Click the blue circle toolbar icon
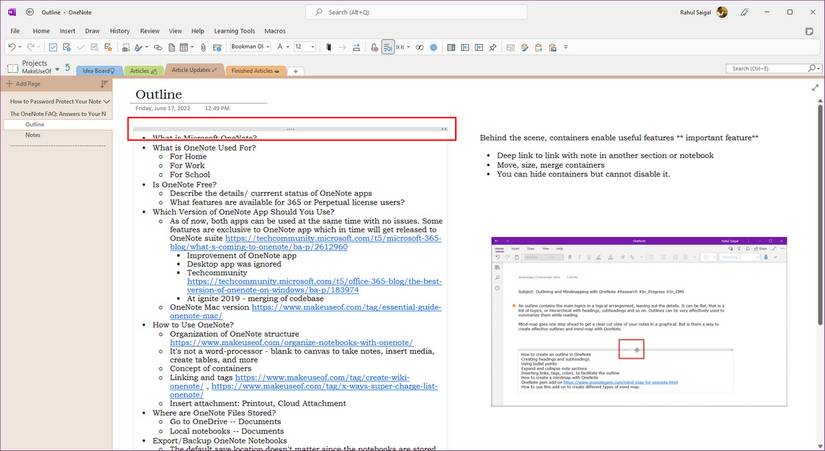This screenshot has height=451, width=825. [x=434, y=47]
